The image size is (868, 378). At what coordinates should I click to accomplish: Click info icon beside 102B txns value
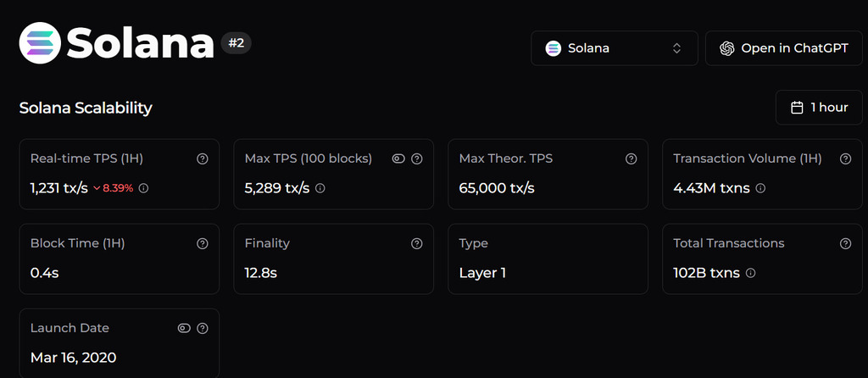pos(751,273)
